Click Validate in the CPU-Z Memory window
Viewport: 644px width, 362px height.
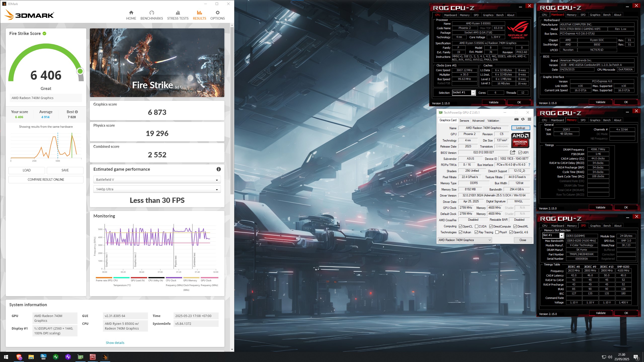[600, 207]
